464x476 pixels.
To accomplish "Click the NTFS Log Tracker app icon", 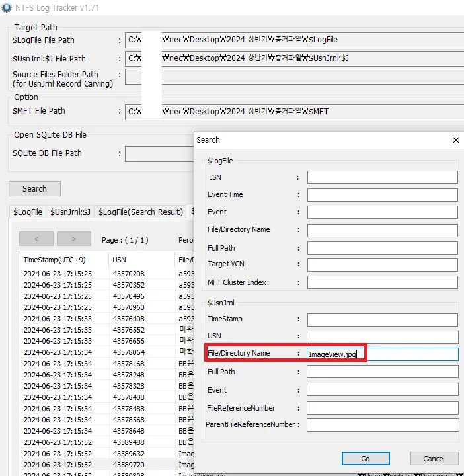I will [7, 7].
